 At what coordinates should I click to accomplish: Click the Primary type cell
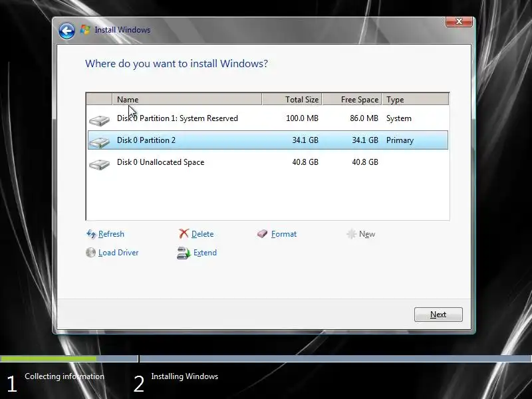pyautogui.click(x=400, y=140)
